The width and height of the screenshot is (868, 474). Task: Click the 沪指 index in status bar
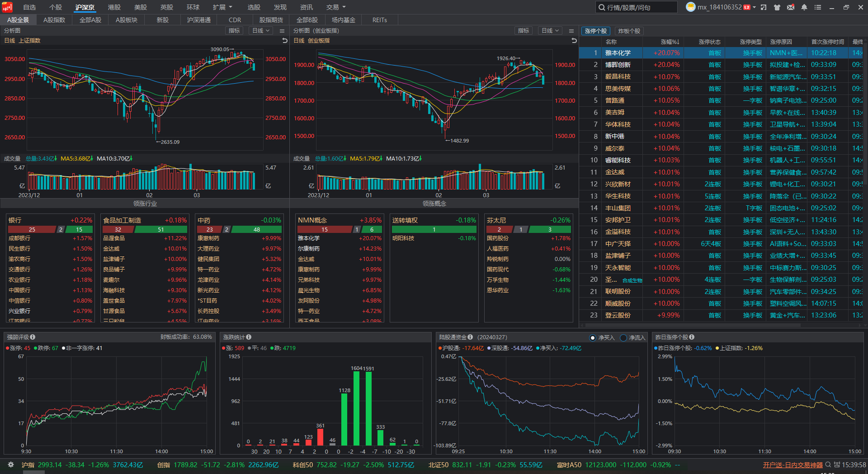(82, 465)
